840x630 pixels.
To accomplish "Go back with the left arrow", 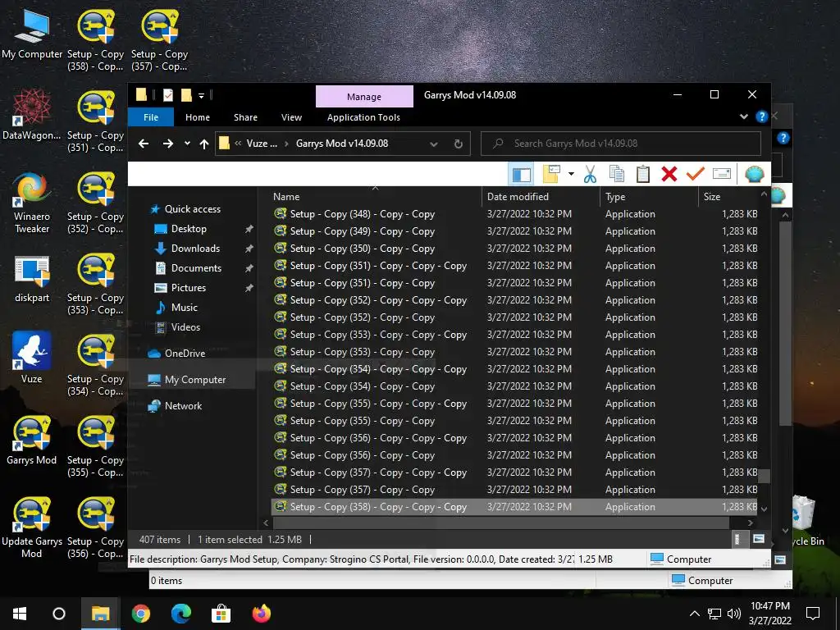I will point(144,144).
